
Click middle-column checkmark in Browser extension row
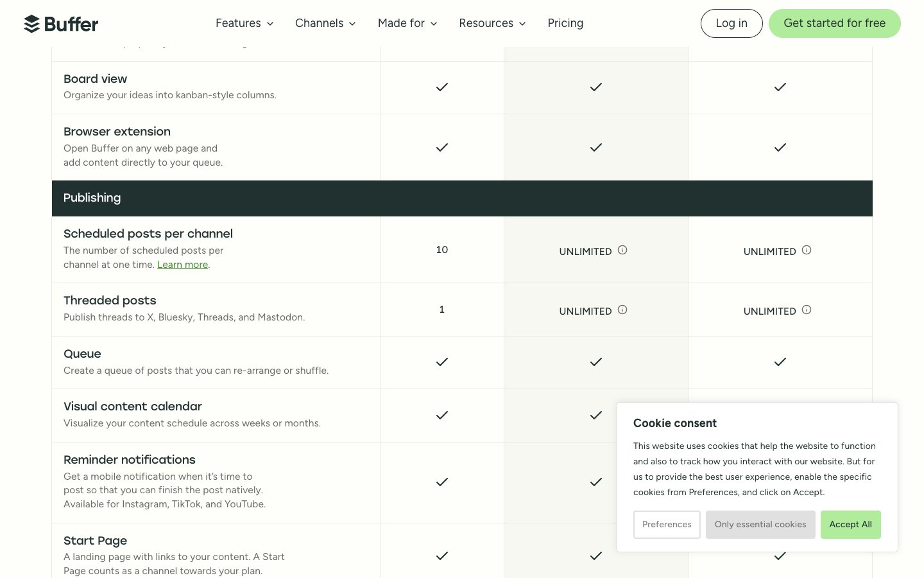(x=596, y=148)
